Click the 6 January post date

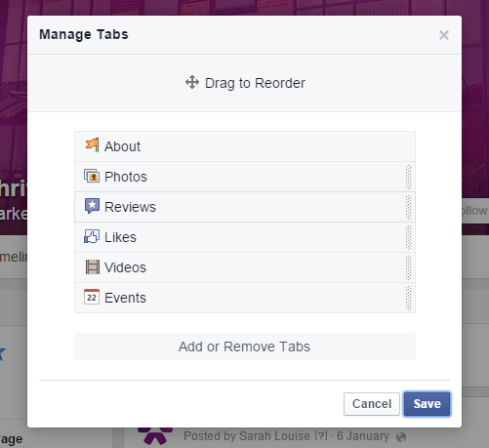[363, 436]
